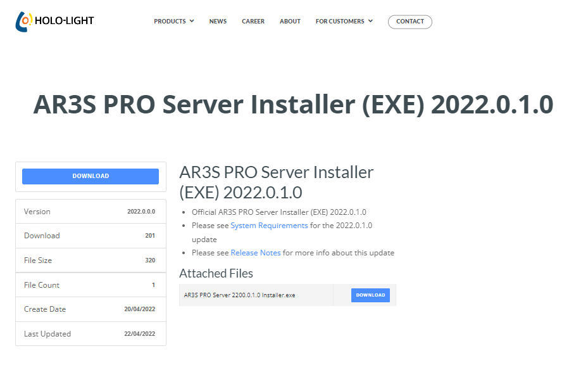
Task: Download the attached Installer.exe file
Action: [370, 295]
